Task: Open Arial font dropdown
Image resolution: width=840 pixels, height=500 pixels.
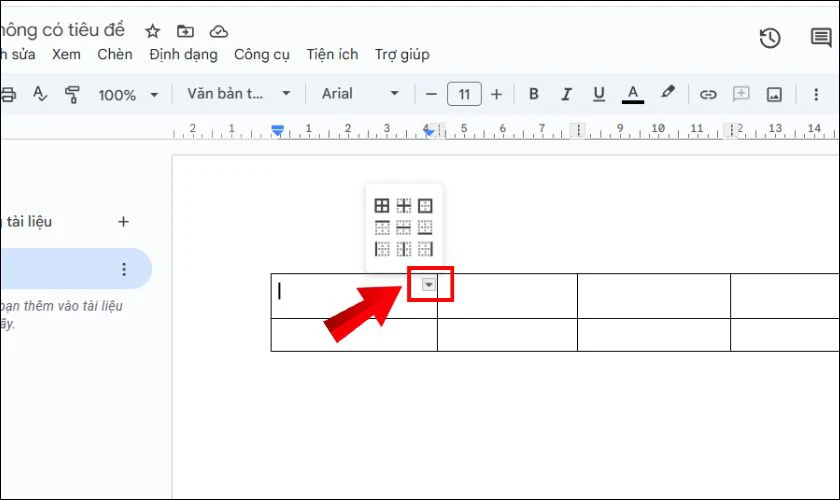Action: click(360, 94)
